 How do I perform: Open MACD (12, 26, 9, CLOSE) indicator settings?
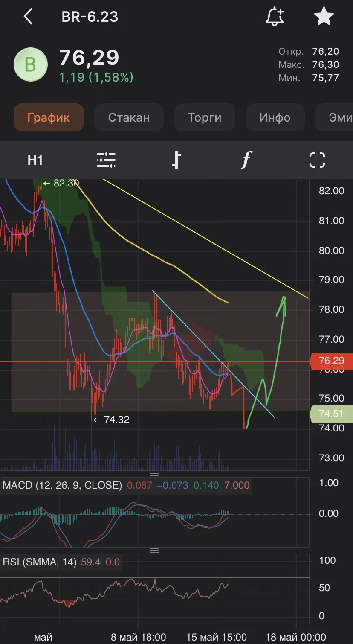pyautogui.click(x=62, y=485)
